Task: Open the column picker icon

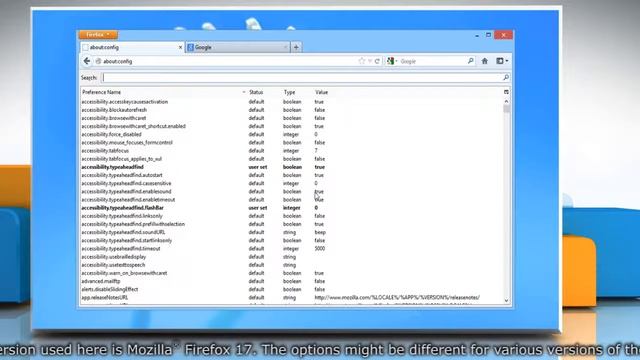Action: tap(506, 93)
